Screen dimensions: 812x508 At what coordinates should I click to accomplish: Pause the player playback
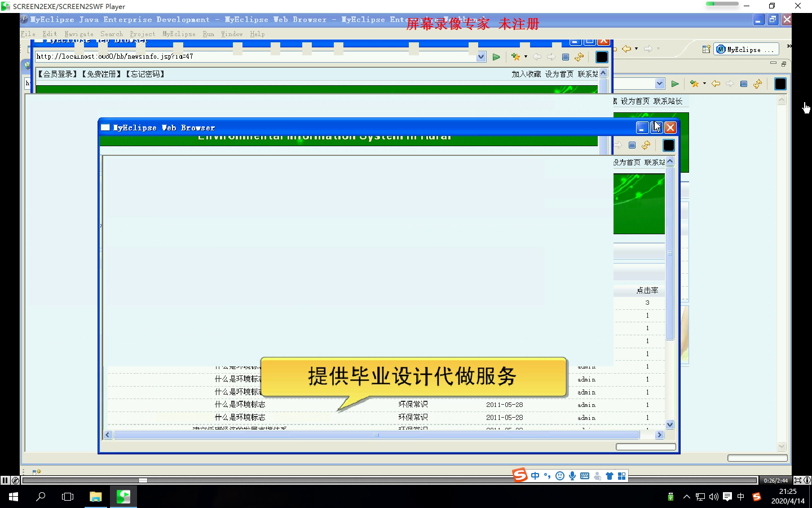[5, 480]
